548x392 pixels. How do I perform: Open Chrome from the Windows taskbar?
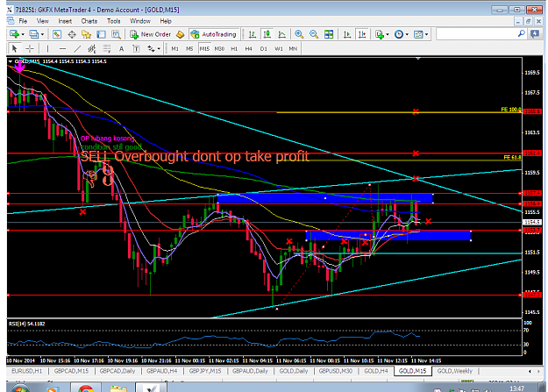click(86, 388)
